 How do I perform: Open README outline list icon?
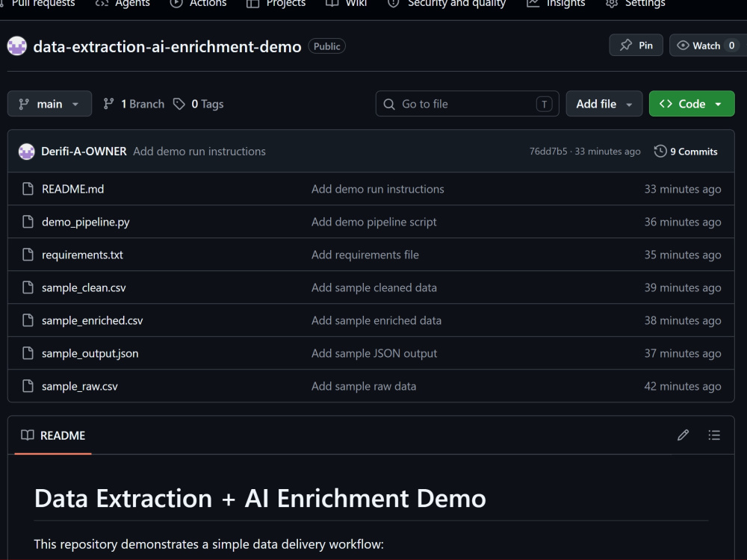[x=714, y=435]
